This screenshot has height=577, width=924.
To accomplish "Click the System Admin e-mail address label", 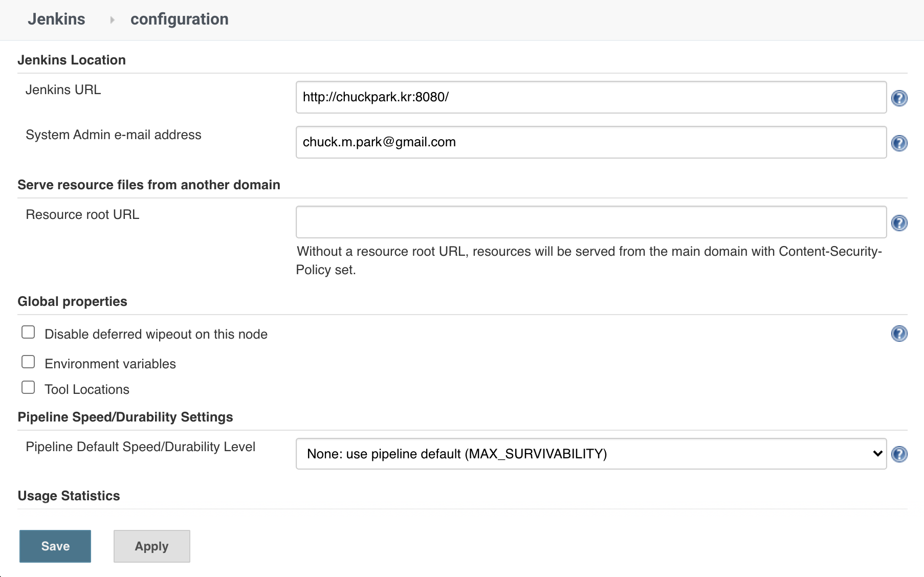I will point(114,135).
